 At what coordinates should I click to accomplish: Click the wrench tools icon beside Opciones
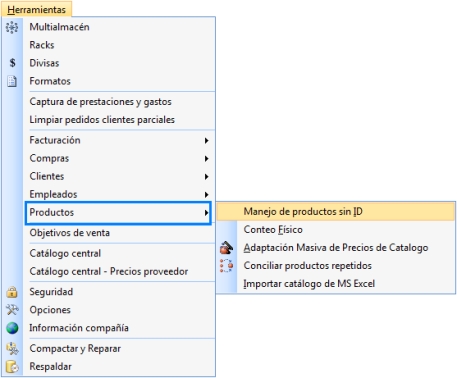pyautogui.click(x=12, y=310)
